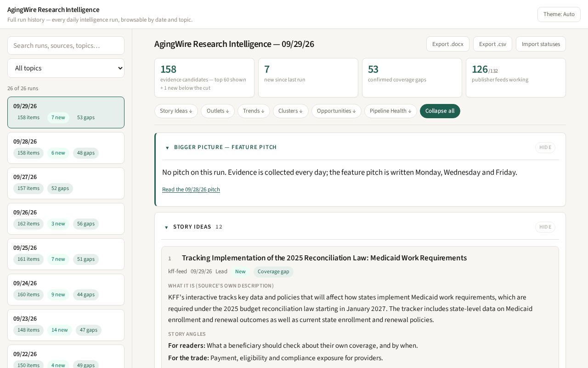Export the run as .docx
The image size is (588, 368).
[448, 44]
